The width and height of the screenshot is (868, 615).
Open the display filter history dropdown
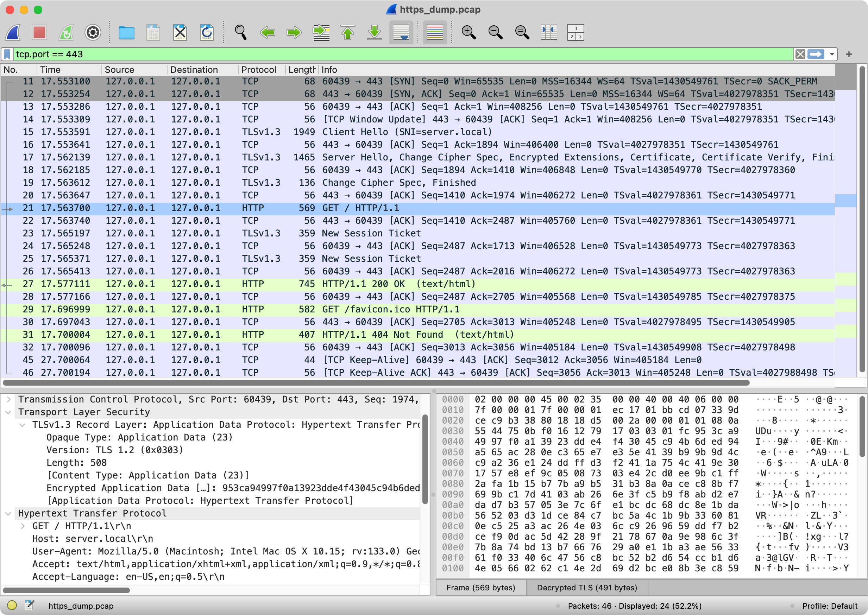tap(832, 54)
